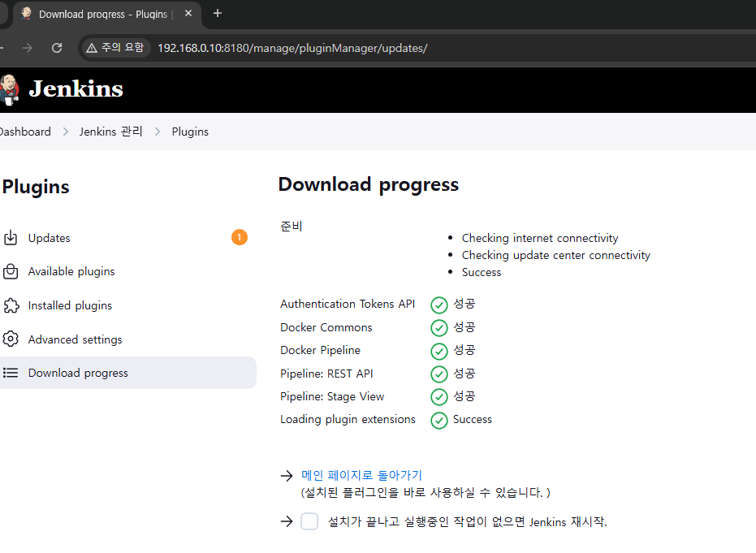Click the Docker Commons text
This screenshot has width=756, height=553.
coord(326,327)
